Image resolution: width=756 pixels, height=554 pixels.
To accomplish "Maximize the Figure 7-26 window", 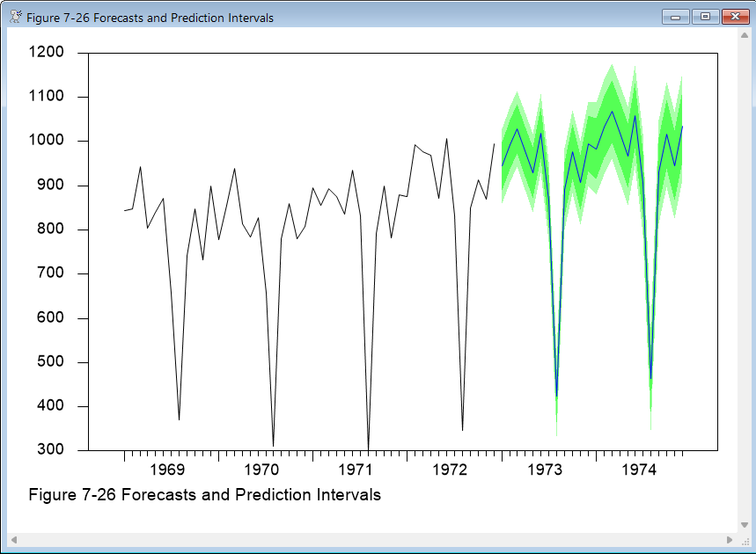I will pyautogui.click(x=705, y=17).
